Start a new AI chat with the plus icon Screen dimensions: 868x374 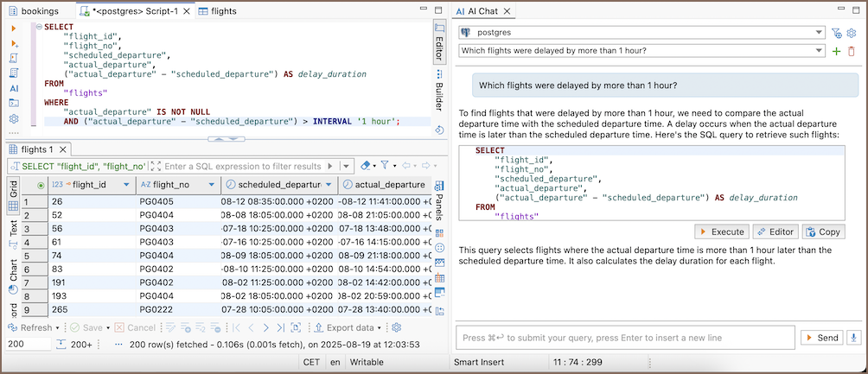(836, 51)
